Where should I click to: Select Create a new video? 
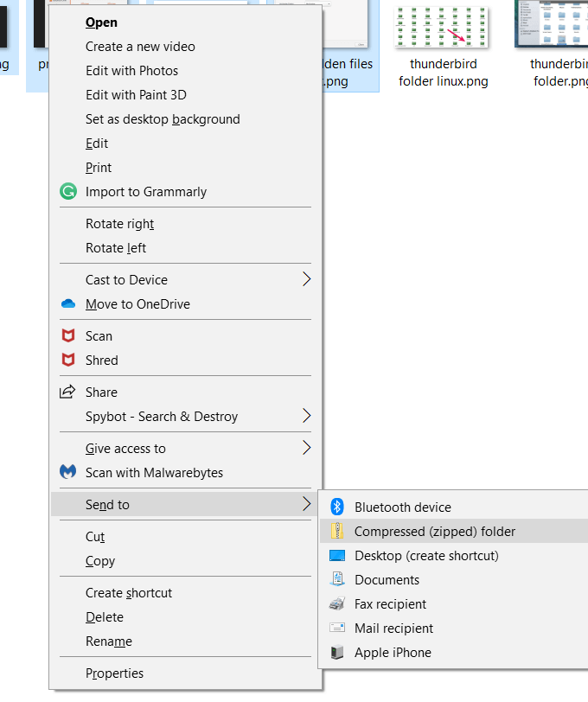pos(185,47)
